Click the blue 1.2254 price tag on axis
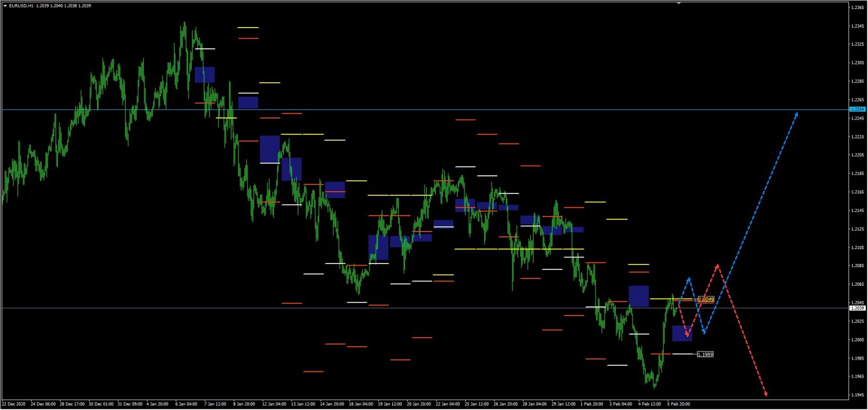Screen dimensions: 868x410 (x=857, y=109)
